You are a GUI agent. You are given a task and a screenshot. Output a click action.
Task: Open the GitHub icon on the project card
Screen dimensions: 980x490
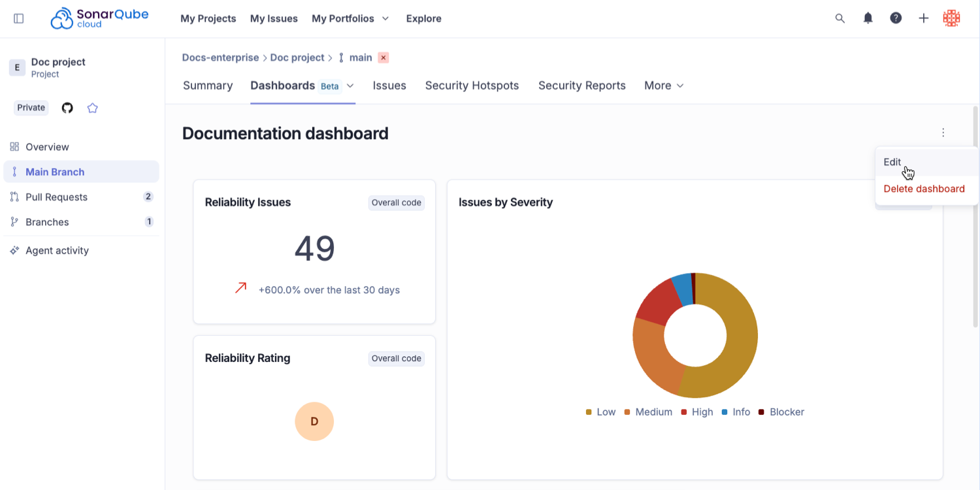[67, 107]
